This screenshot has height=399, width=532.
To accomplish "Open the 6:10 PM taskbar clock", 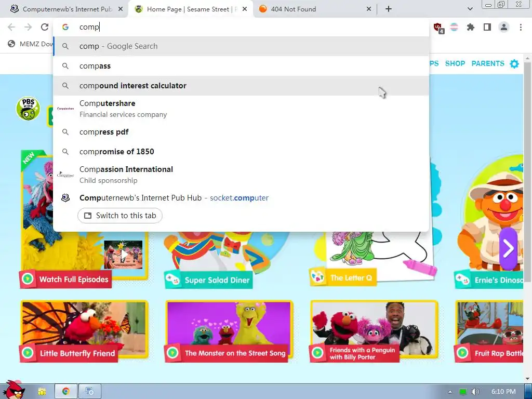I will pos(503,392).
